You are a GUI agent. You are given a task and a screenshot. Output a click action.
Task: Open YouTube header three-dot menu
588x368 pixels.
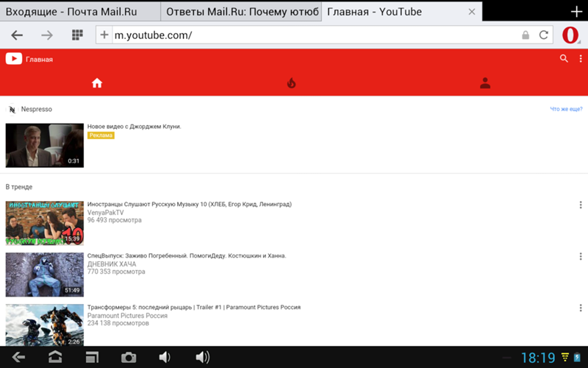(581, 59)
